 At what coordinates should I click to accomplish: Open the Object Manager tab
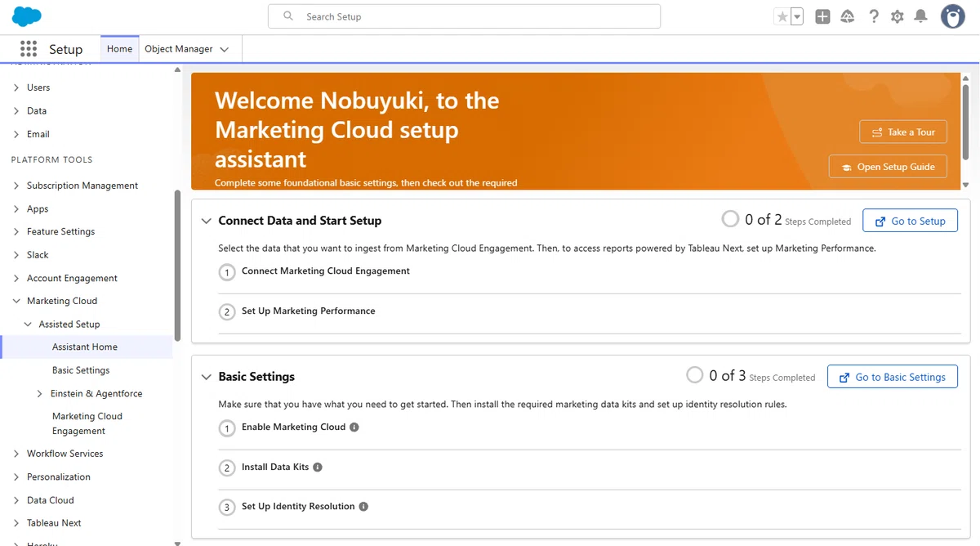(179, 49)
